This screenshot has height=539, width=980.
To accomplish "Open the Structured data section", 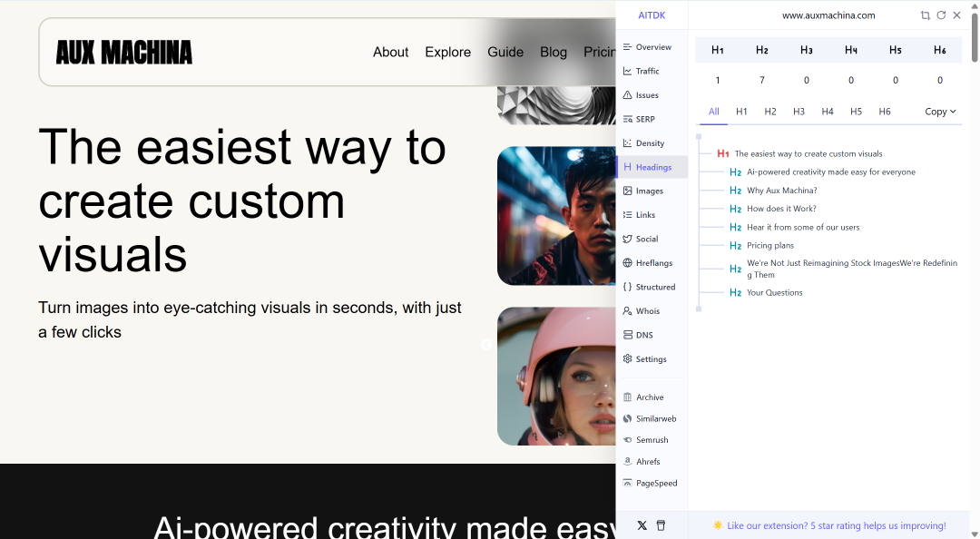I will pos(652,287).
